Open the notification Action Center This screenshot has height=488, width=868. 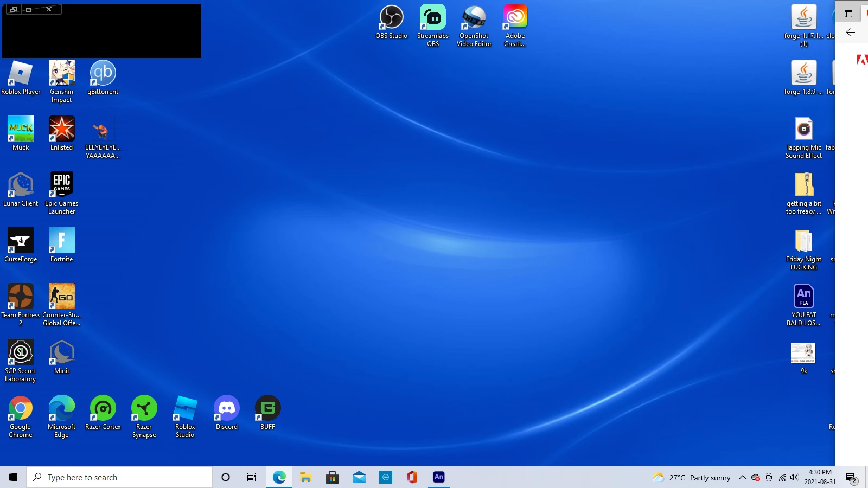pos(851,477)
